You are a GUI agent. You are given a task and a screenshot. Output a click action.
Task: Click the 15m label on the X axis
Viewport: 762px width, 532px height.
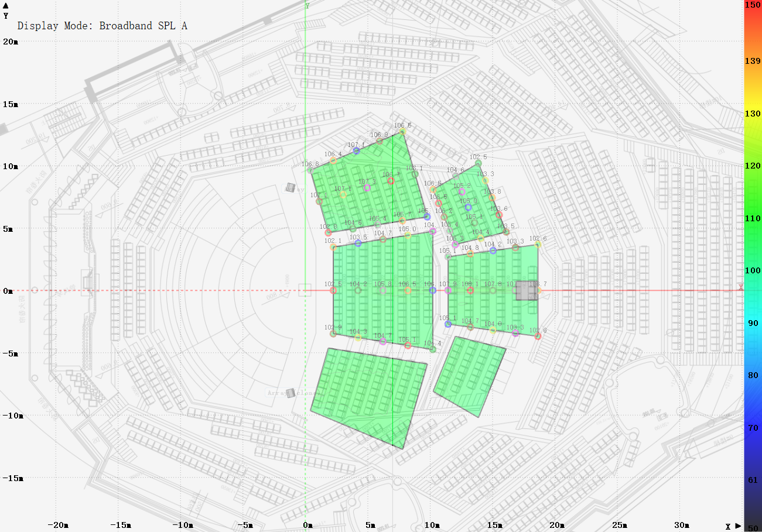click(x=494, y=525)
